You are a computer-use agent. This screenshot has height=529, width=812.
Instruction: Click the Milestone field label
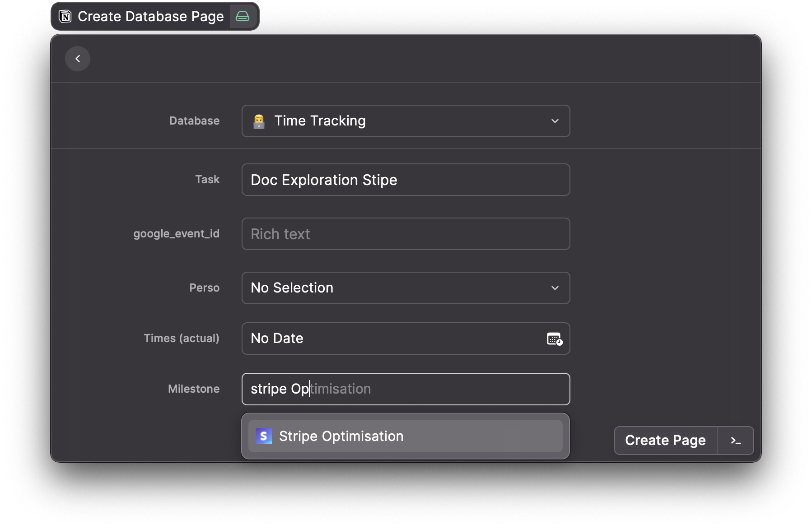click(194, 389)
